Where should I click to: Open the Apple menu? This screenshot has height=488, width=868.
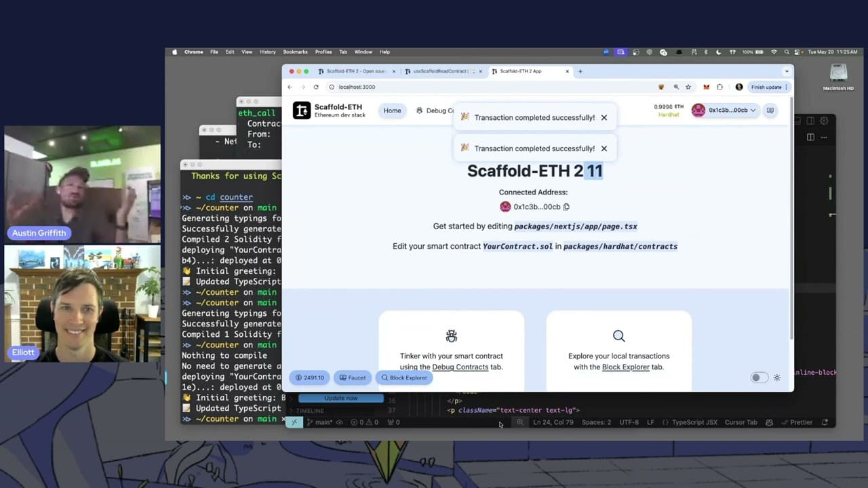tap(174, 52)
